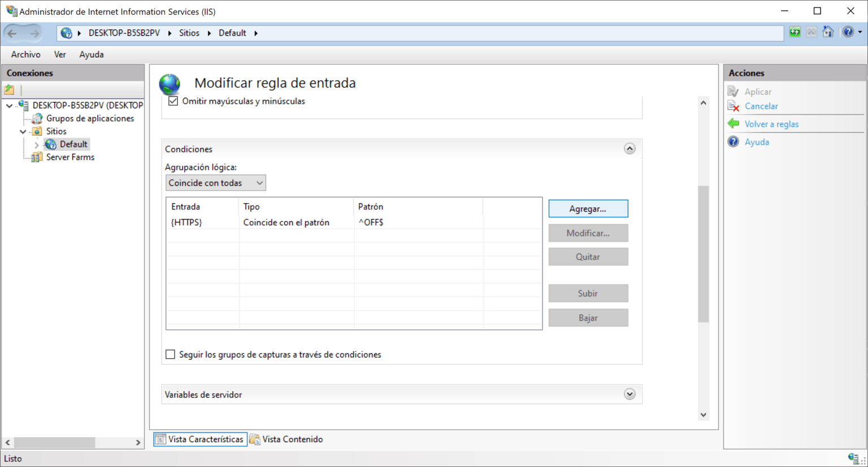Click the status bar network icon
The width and height of the screenshot is (868, 467).
coord(853,458)
